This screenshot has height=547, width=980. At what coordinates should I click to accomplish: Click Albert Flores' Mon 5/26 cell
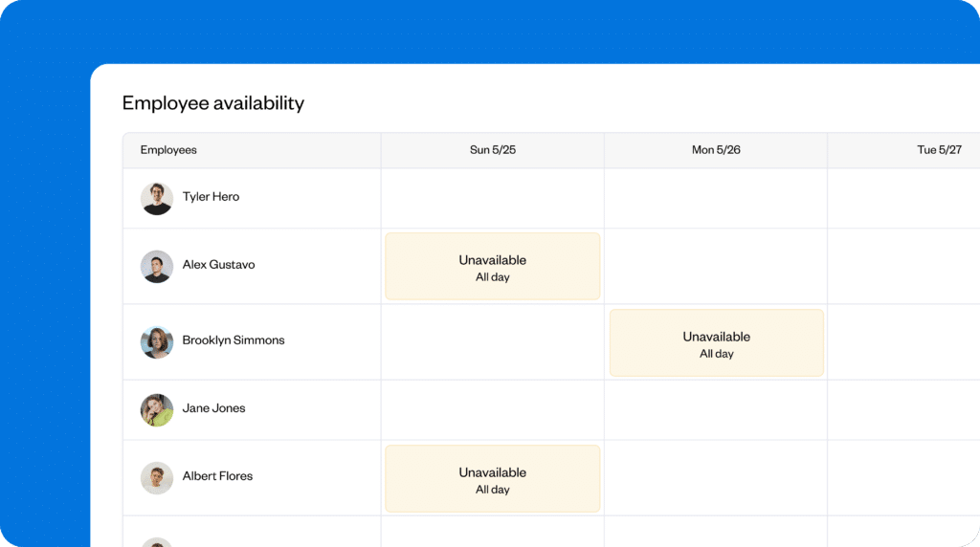click(x=716, y=478)
